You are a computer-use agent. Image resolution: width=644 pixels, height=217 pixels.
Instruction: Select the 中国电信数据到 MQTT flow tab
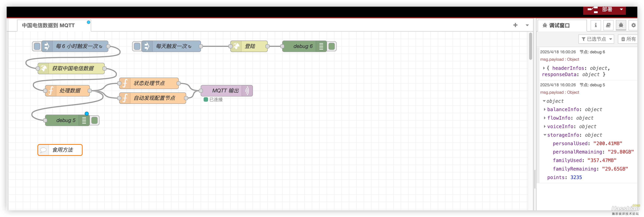pyautogui.click(x=54, y=26)
